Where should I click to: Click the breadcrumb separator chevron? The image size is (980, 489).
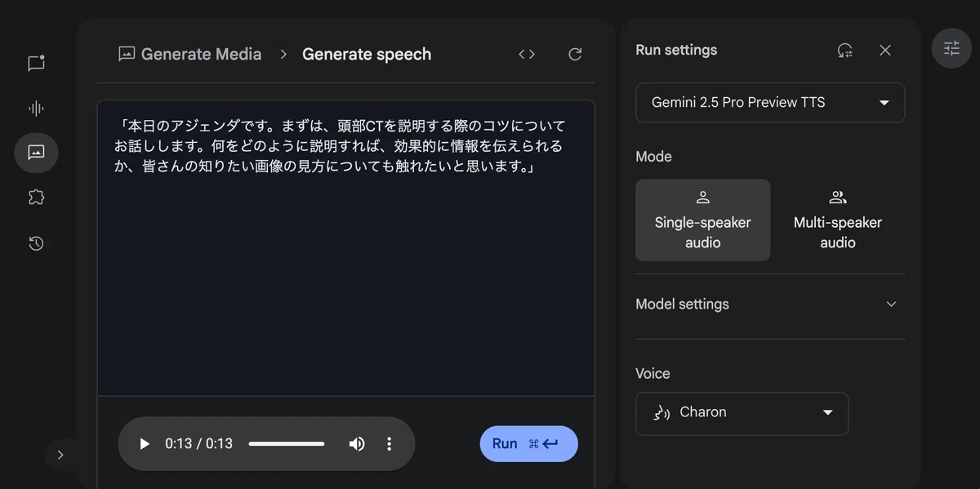click(283, 55)
